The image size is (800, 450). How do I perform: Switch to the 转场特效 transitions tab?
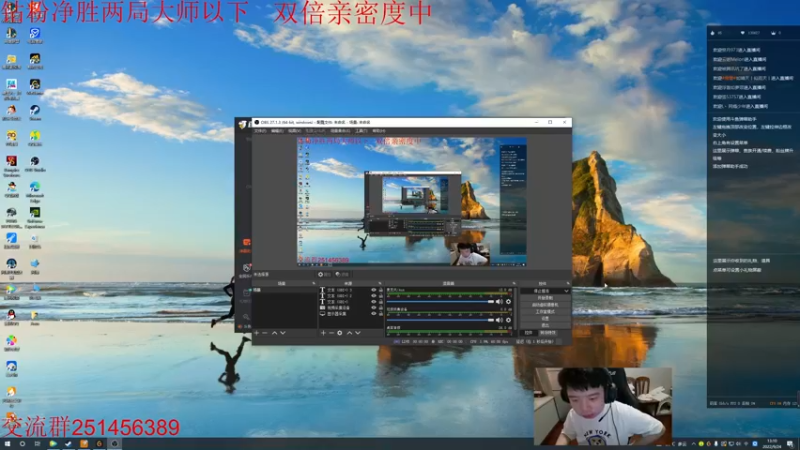(547, 333)
